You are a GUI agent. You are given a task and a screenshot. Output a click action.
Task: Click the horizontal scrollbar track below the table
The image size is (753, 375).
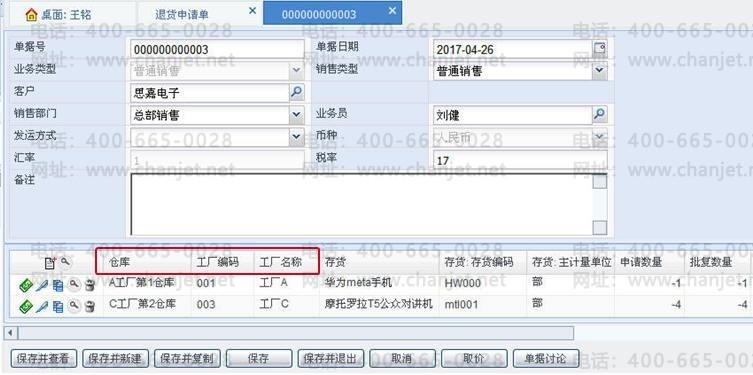[x=295, y=332]
